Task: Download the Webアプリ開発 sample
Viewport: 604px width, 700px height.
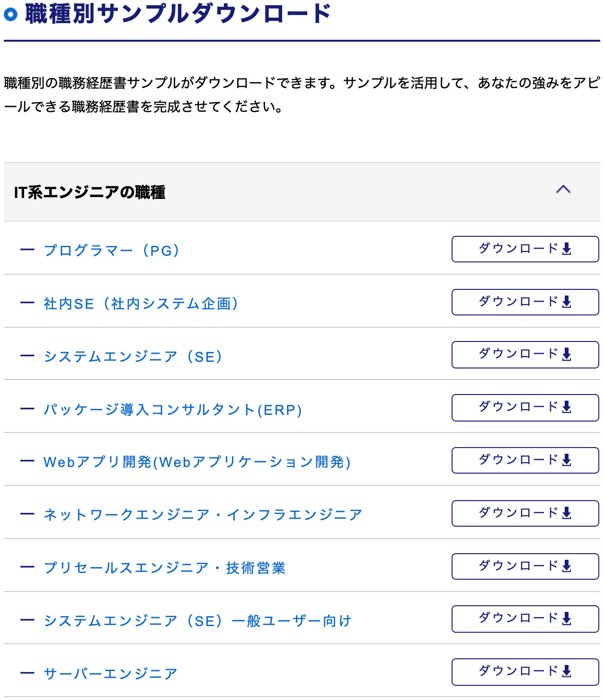Action: [525, 460]
